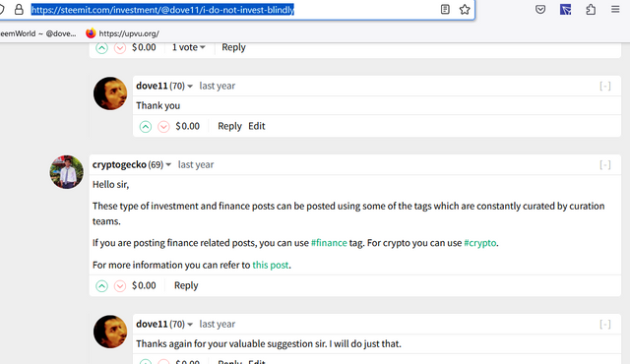This screenshot has height=364, width=630.
Task: Click the blue extension icon beside the Pocket icon
Action: (565, 9)
